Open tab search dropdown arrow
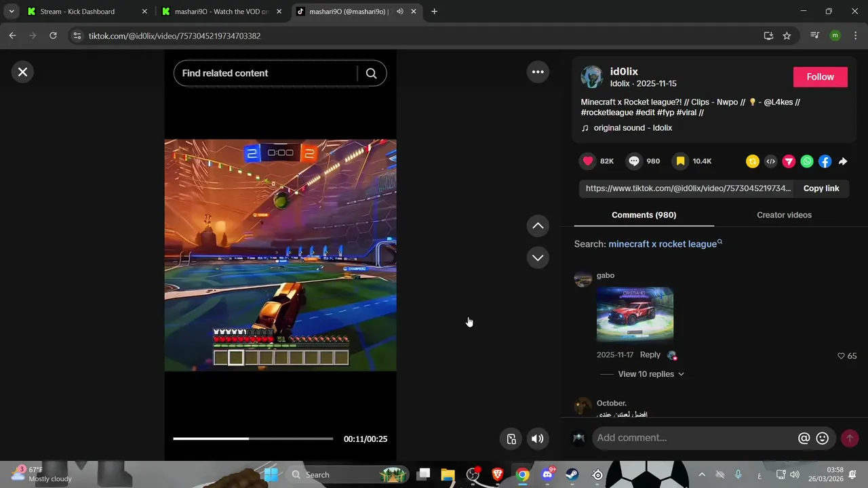The width and height of the screenshot is (868, 488). (x=12, y=12)
